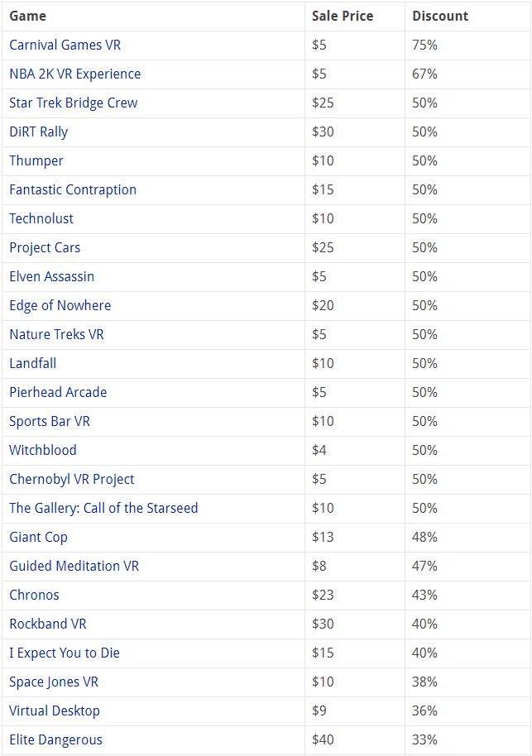Image resolution: width=532 pixels, height=756 pixels.
Task: Open the Landfall game link
Action: tap(33, 363)
